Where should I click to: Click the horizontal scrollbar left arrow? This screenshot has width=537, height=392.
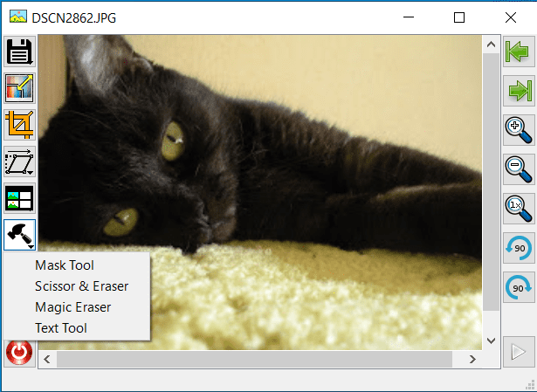point(47,359)
